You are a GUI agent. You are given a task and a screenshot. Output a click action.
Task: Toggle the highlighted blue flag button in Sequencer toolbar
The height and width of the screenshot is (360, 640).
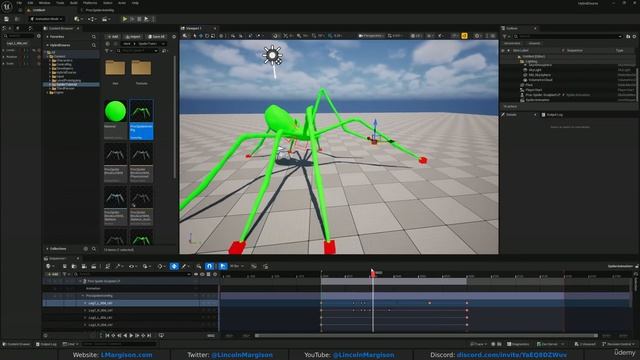222,266
